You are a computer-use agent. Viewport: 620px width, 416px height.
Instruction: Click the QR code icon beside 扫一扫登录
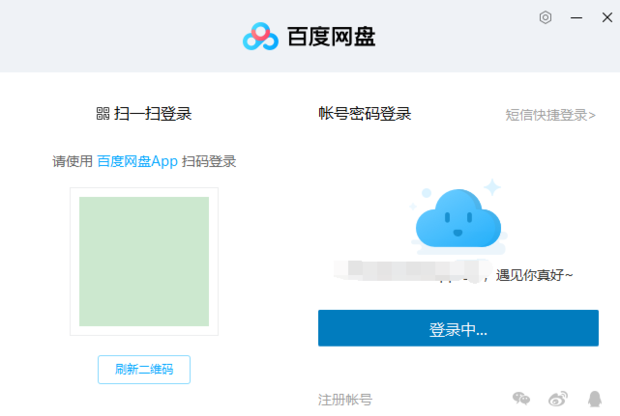[x=103, y=113]
